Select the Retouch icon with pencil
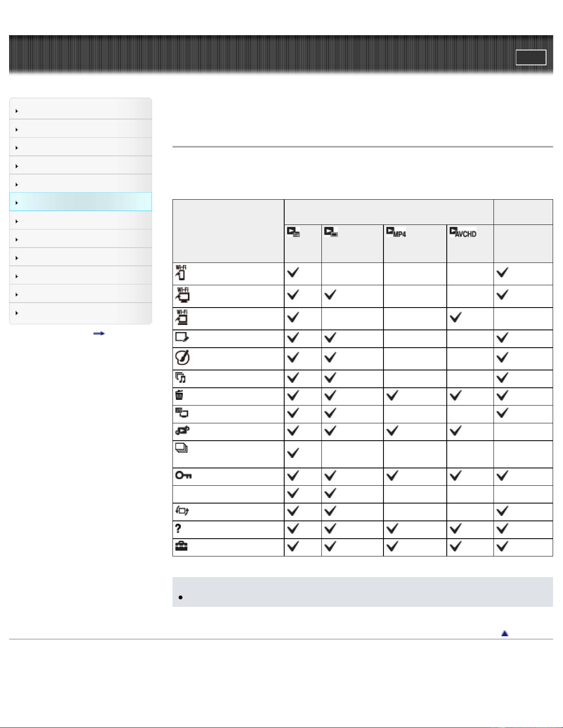This screenshot has height=728, width=563. pyautogui.click(x=182, y=337)
